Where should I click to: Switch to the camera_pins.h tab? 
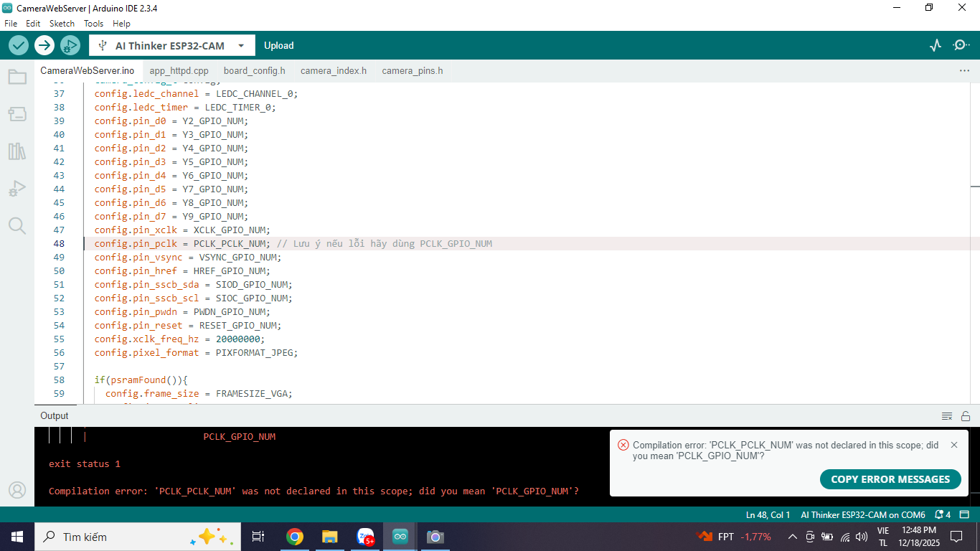point(412,71)
